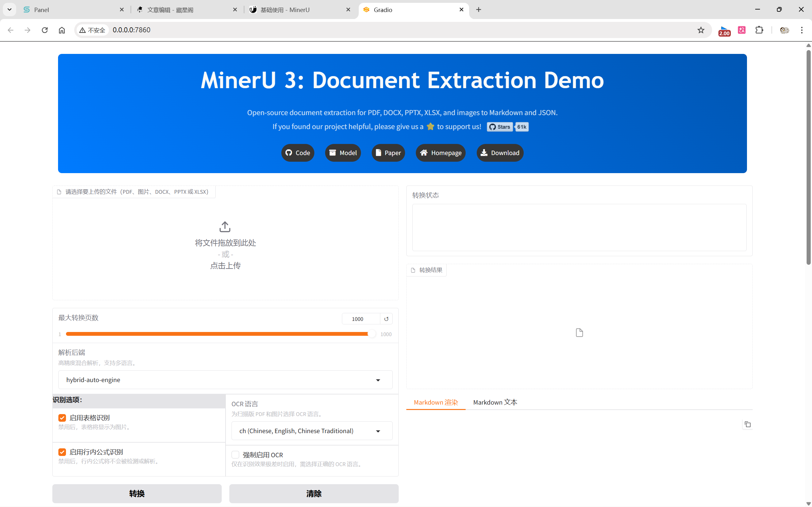Image resolution: width=812 pixels, height=507 pixels.
Task: Reset the max pages value with the reset icon
Action: coord(386,319)
